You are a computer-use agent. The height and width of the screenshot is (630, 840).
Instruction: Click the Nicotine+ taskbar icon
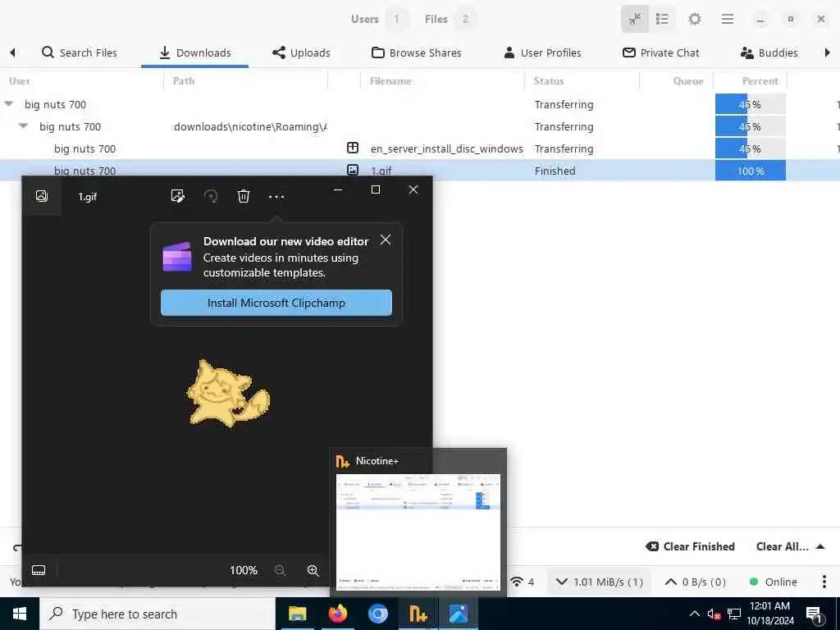tap(418, 614)
